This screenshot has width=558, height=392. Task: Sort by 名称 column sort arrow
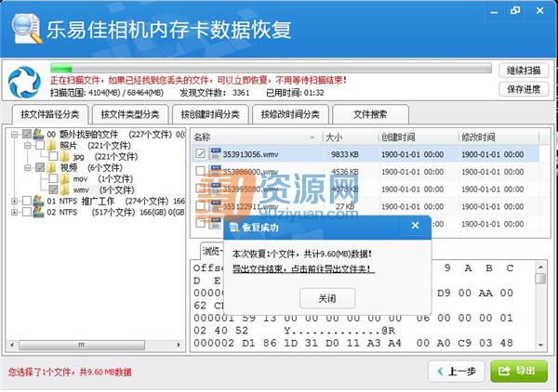(x=312, y=137)
